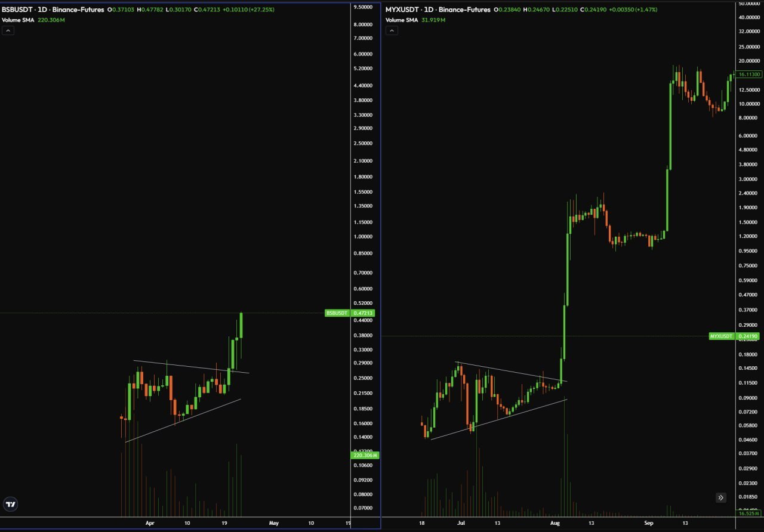The width and height of the screenshot is (764, 532).
Task: Click the Apr label on the BSBUSDT time axis
Action: pyautogui.click(x=150, y=523)
